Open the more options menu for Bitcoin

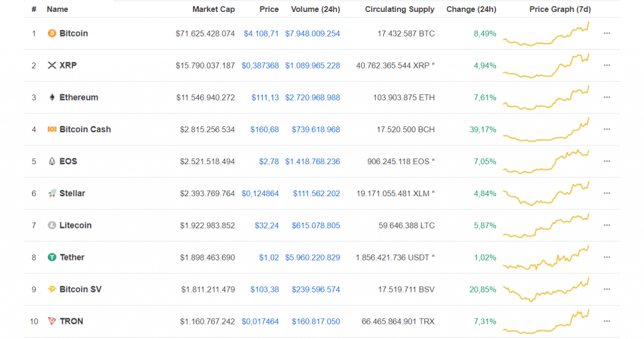[x=606, y=33]
